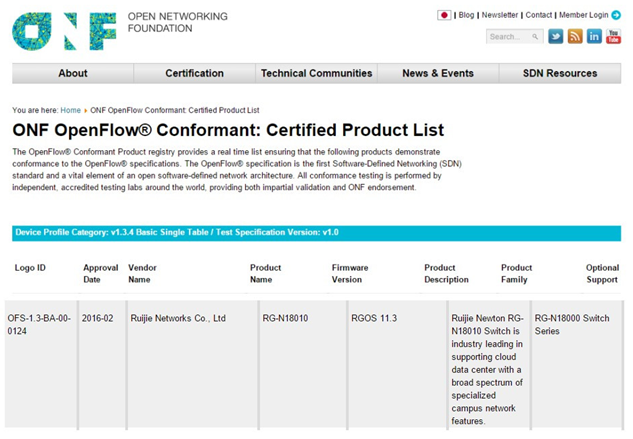Viewport: 633px width, 439px height.
Task: Go to the Blog link
Action: click(x=466, y=15)
